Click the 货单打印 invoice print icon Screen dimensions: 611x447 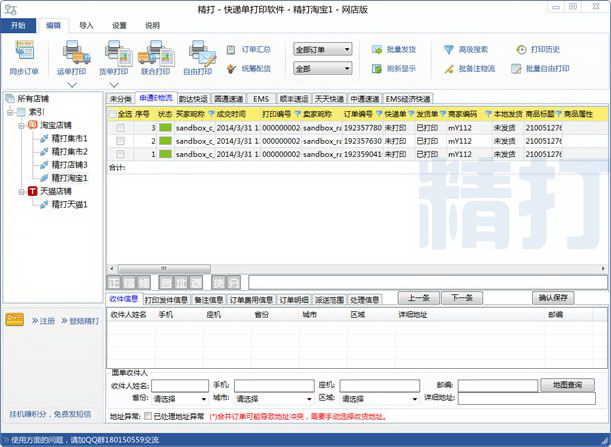click(118, 52)
